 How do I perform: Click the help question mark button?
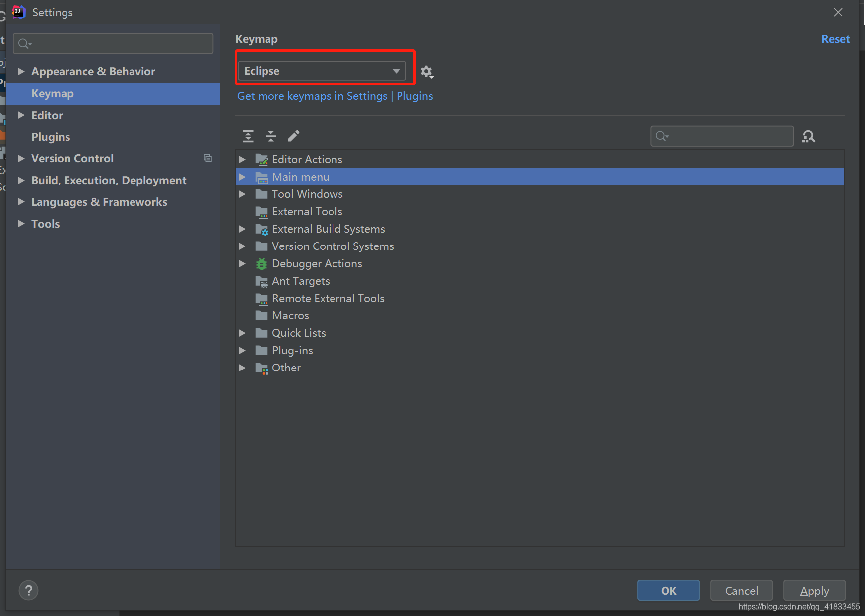(28, 590)
